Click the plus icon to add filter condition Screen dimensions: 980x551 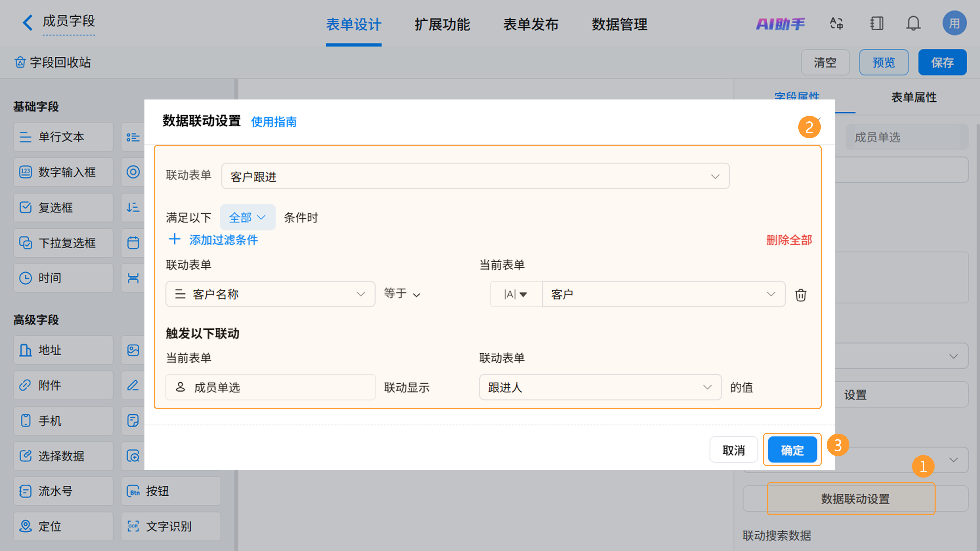[175, 239]
